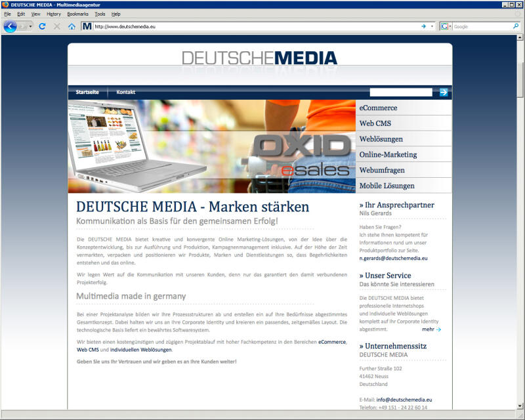Open the back-button history dropdown
Viewport: 525px width, 420px height.
(x=29, y=27)
